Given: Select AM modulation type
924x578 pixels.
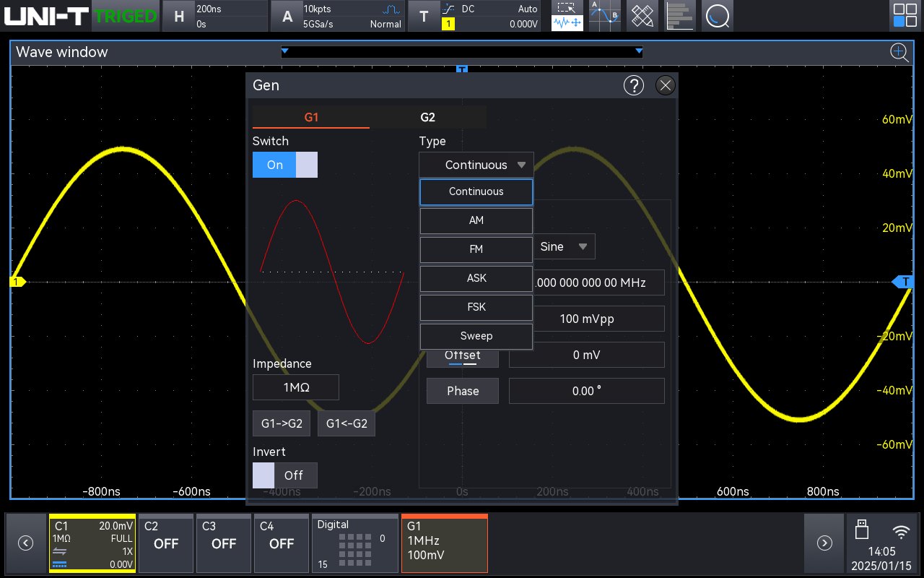Looking at the screenshot, I should [476, 220].
